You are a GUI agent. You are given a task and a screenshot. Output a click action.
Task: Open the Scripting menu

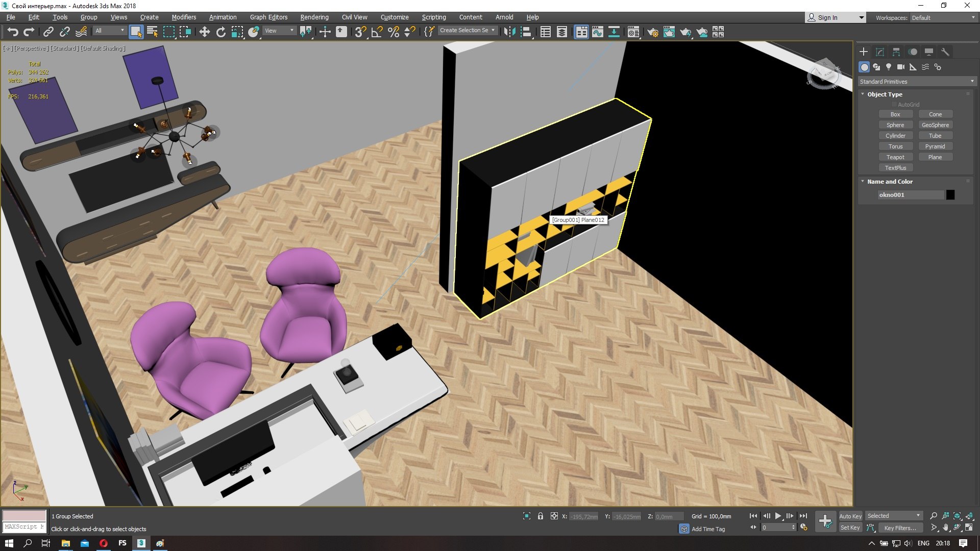click(434, 17)
